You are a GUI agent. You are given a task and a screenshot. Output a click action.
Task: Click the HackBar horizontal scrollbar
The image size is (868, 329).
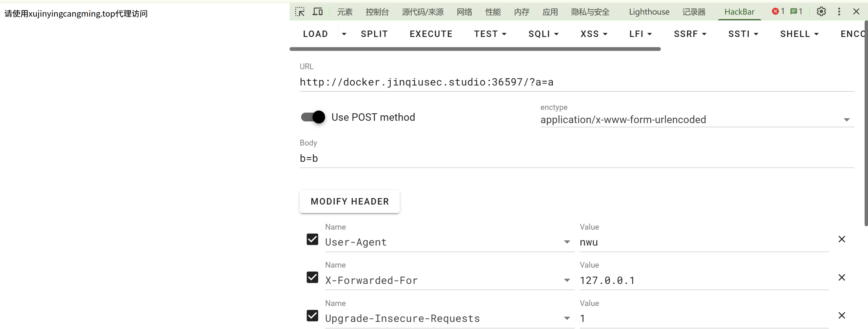pos(475,49)
